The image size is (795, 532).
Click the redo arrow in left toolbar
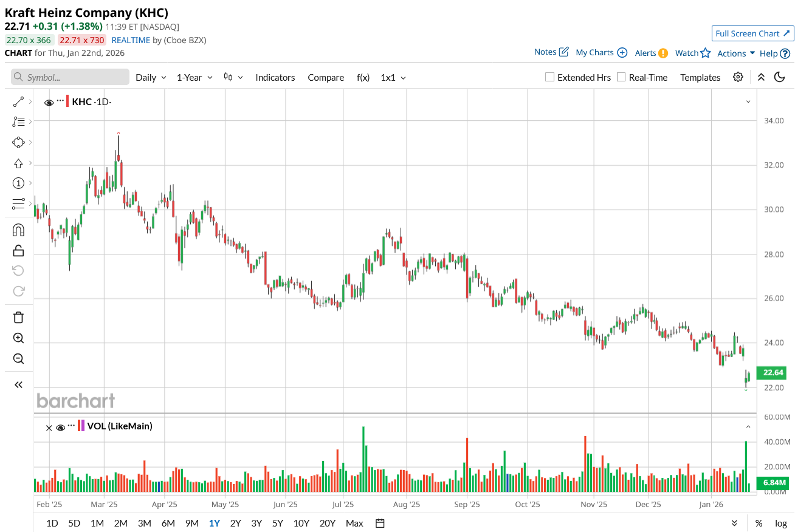pyautogui.click(x=18, y=291)
